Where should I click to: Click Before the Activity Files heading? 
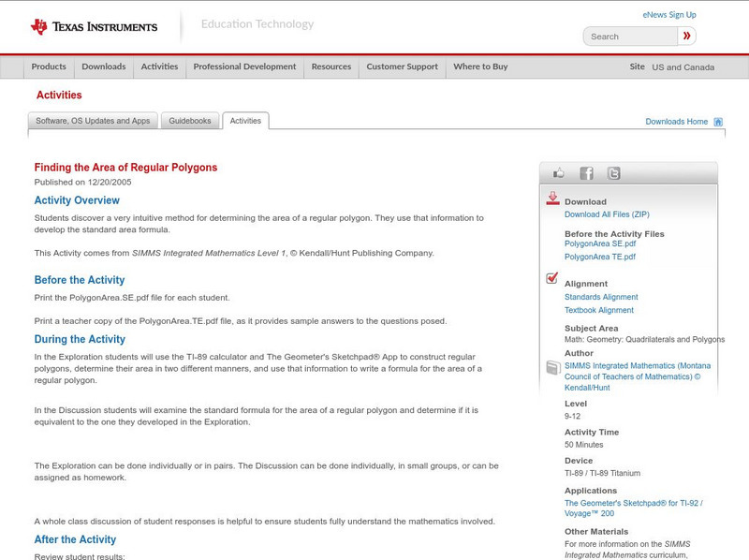click(614, 234)
